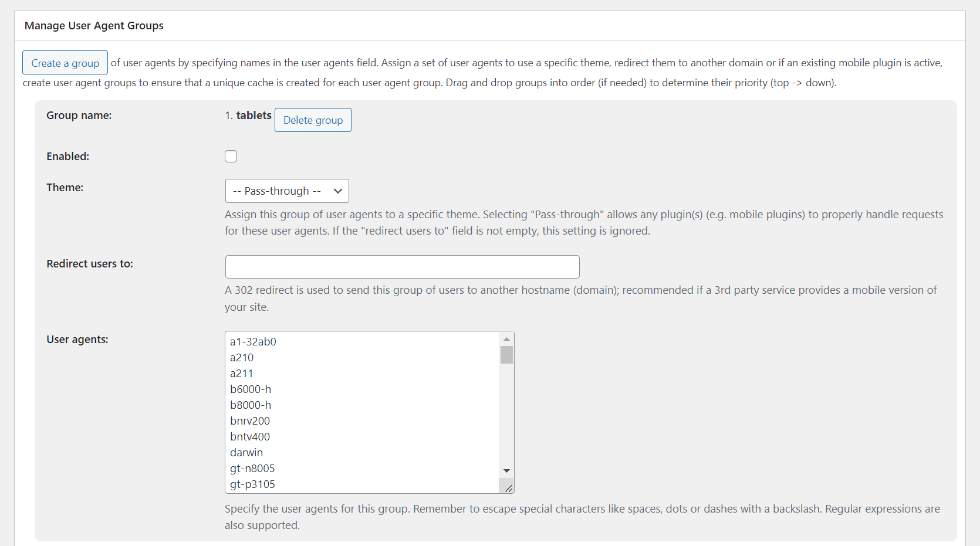Click the bntv400 user agent entry

[x=250, y=437]
